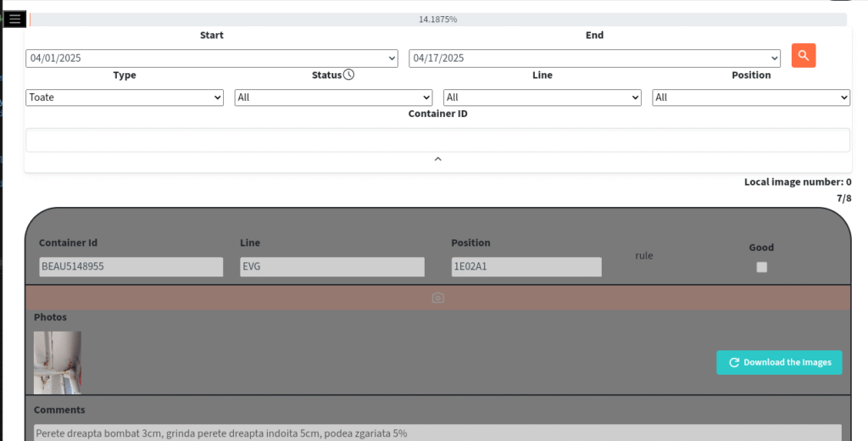
Task: Open the End date dropdown
Action: (594, 59)
